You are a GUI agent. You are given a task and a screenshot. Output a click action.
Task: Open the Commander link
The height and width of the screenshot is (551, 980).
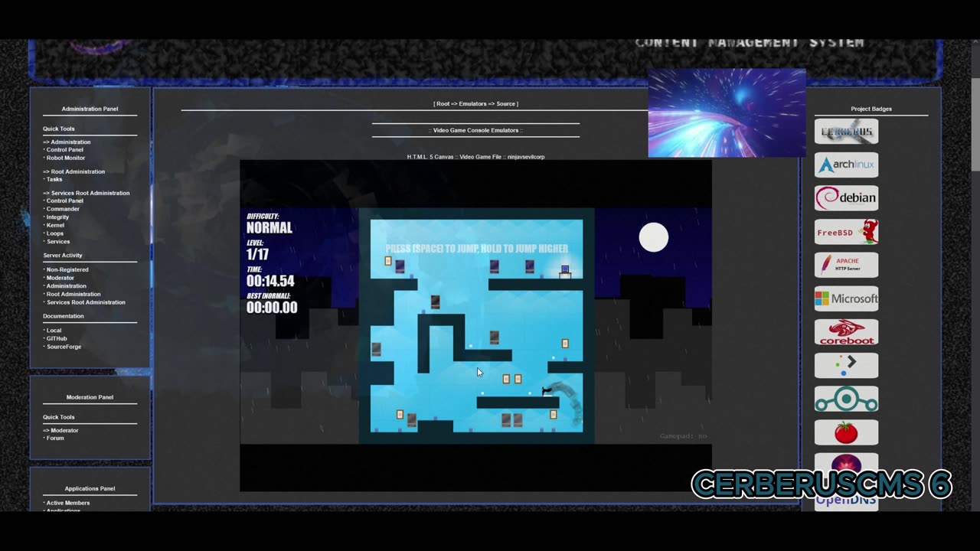63,209
